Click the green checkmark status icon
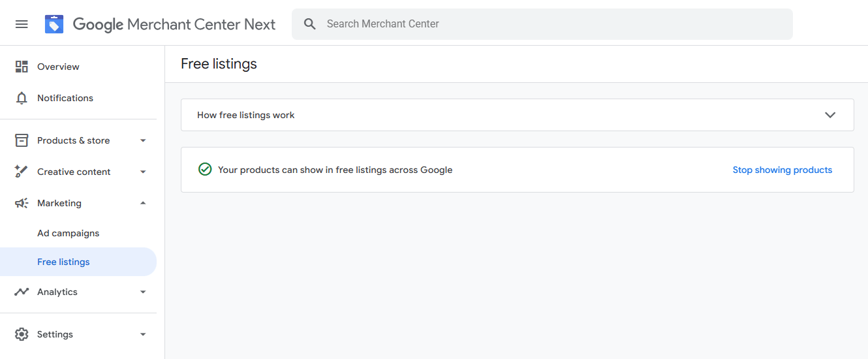868x359 pixels. [x=205, y=170]
